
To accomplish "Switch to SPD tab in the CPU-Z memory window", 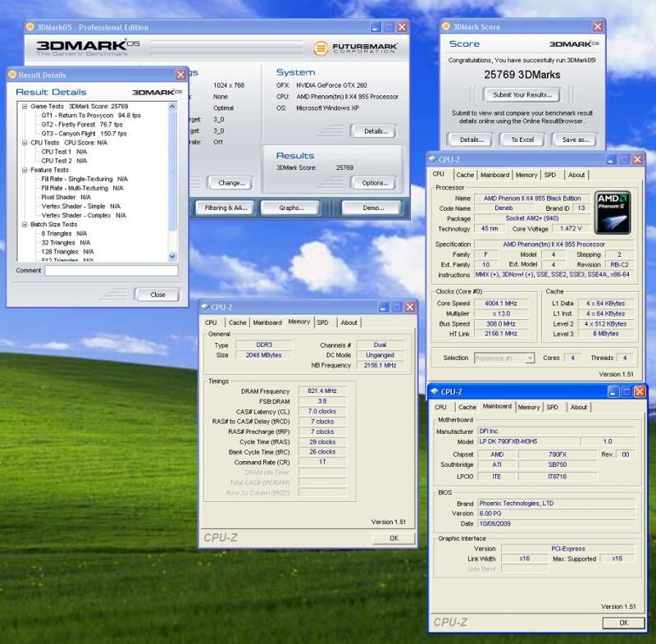I will pyautogui.click(x=322, y=322).
